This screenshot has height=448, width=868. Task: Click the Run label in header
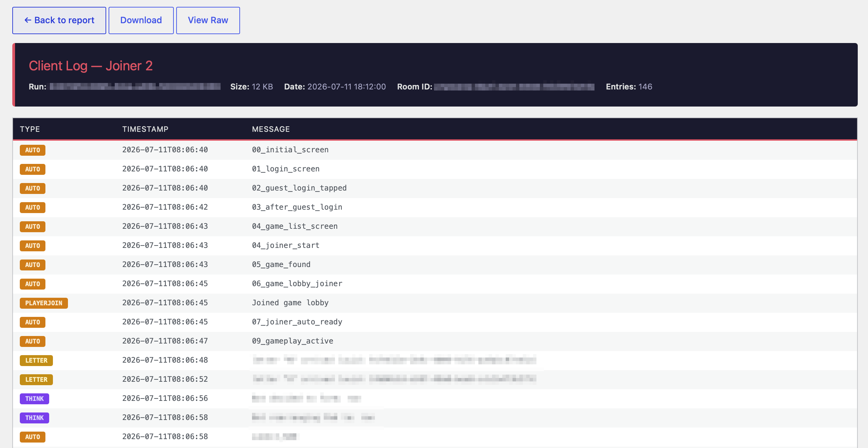pyautogui.click(x=38, y=87)
